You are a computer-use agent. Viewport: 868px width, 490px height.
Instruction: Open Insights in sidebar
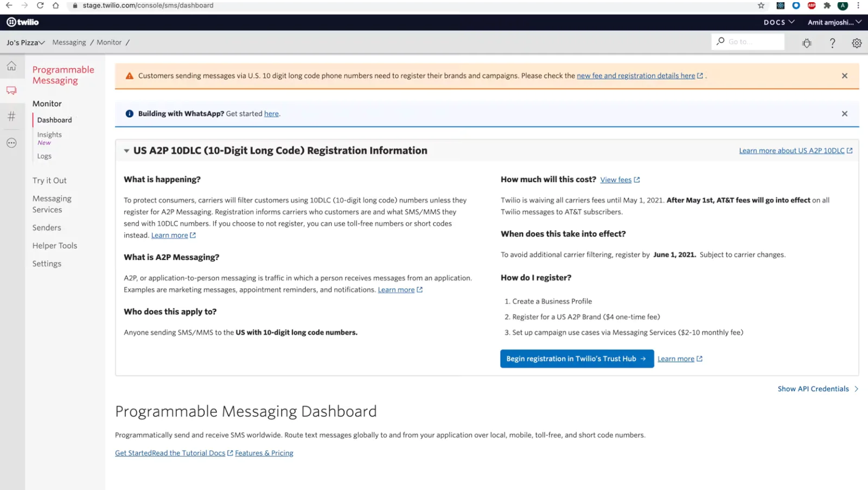pos(49,135)
